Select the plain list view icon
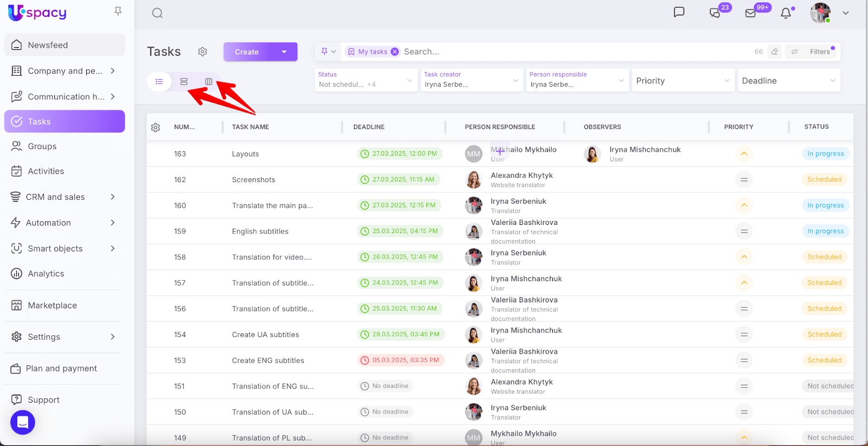 (159, 81)
